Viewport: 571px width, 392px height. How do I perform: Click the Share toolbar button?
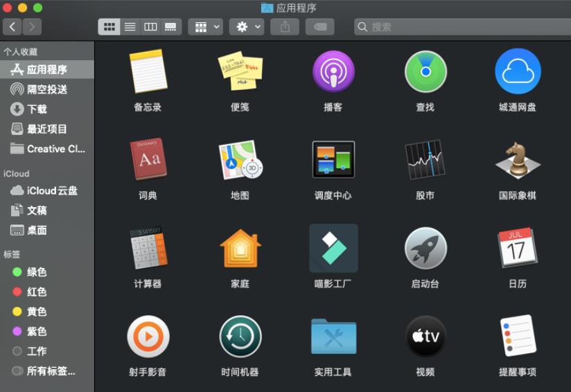click(x=285, y=27)
